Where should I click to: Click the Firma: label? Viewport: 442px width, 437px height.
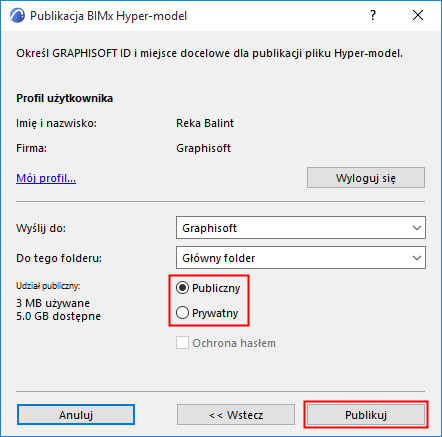(x=31, y=148)
